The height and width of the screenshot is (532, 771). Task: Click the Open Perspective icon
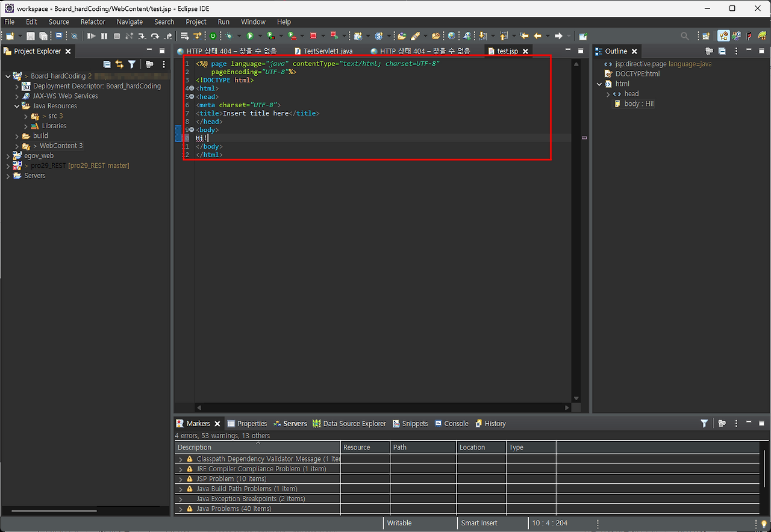click(x=706, y=36)
